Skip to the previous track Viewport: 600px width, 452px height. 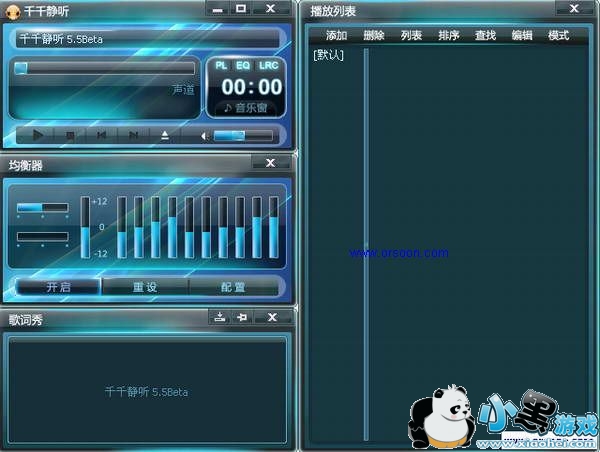pyautogui.click(x=101, y=135)
